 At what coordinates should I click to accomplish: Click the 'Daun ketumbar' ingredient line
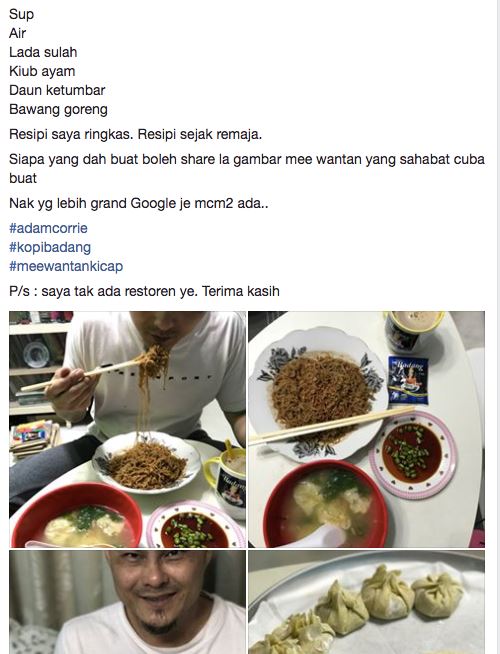pos(57,90)
